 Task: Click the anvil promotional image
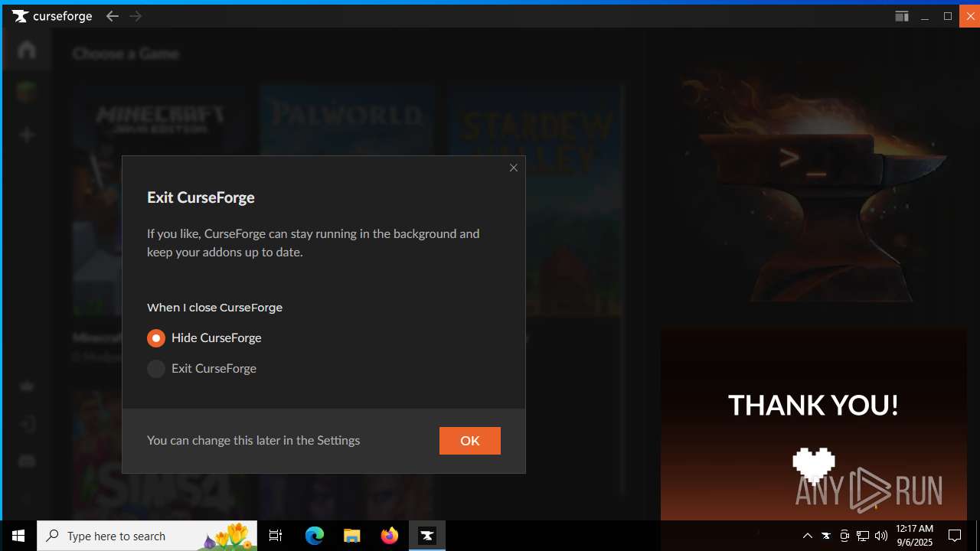coord(813,182)
